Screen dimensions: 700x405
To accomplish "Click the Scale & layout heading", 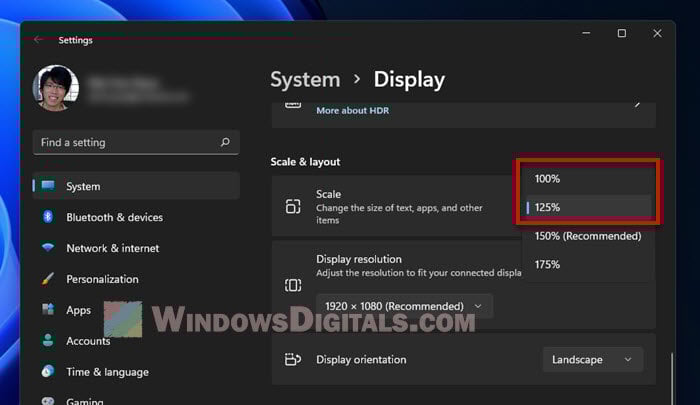I will tap(305, 162).
